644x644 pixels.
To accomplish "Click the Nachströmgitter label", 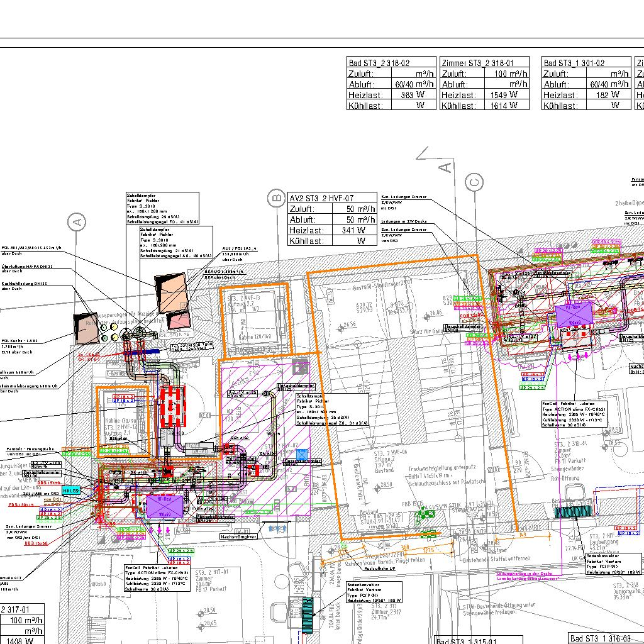I will point(237,536).
